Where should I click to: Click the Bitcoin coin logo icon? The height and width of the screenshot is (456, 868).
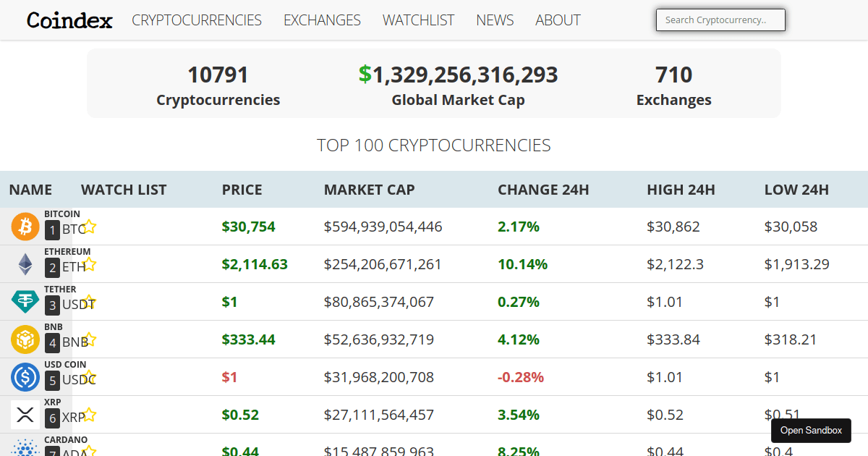tap(25, 227)
